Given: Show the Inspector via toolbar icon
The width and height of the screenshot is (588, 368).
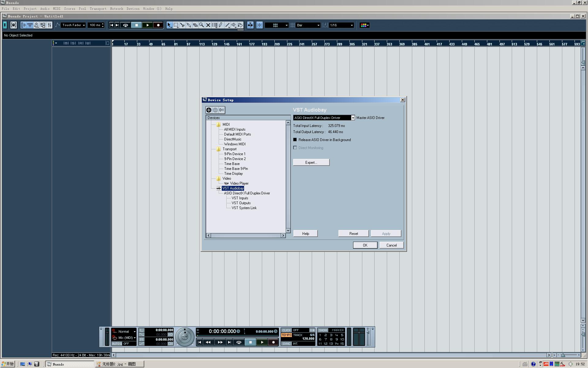Looking at the screenshot, I should tap(23, 25).
